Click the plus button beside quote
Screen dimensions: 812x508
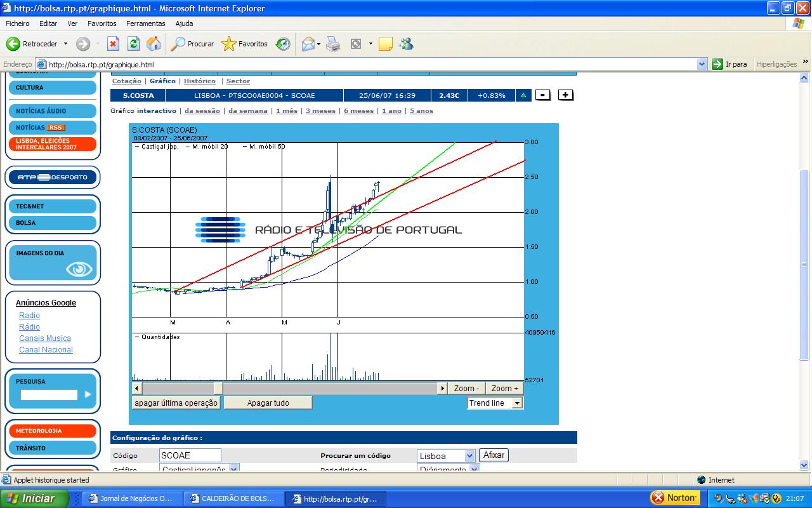(x=565, y=95)
